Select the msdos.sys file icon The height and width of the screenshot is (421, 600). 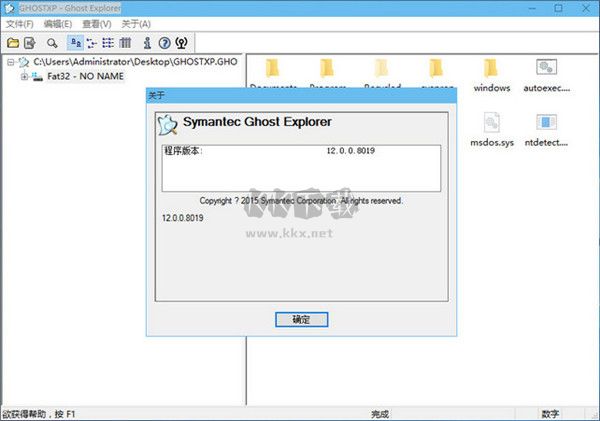coord(492,123)
